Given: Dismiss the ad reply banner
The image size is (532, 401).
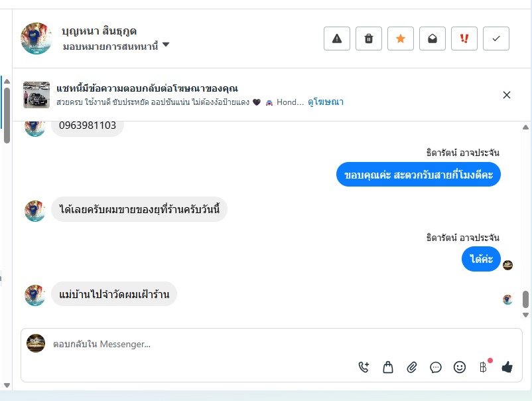Looking at the screenshot, I should point(507,95).
